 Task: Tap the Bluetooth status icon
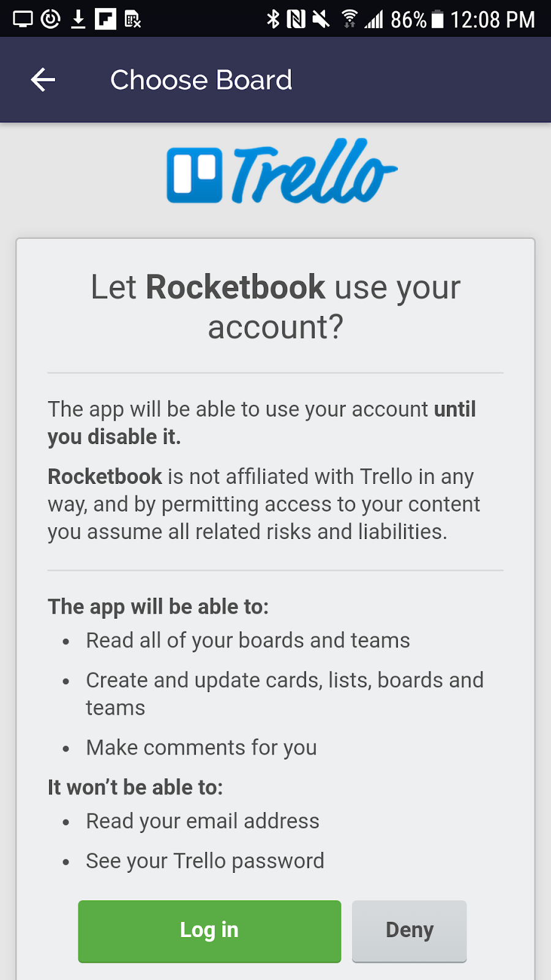coord(273,19)
